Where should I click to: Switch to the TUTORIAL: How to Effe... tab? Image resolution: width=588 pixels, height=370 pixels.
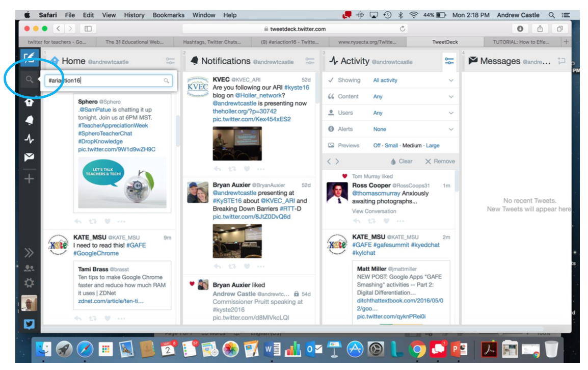point(521,42)
